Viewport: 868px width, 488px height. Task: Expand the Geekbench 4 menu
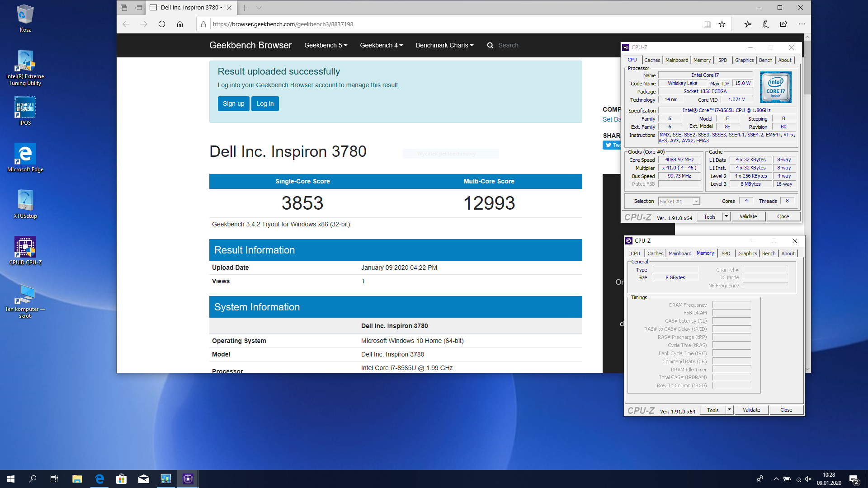tap(382, 45)
